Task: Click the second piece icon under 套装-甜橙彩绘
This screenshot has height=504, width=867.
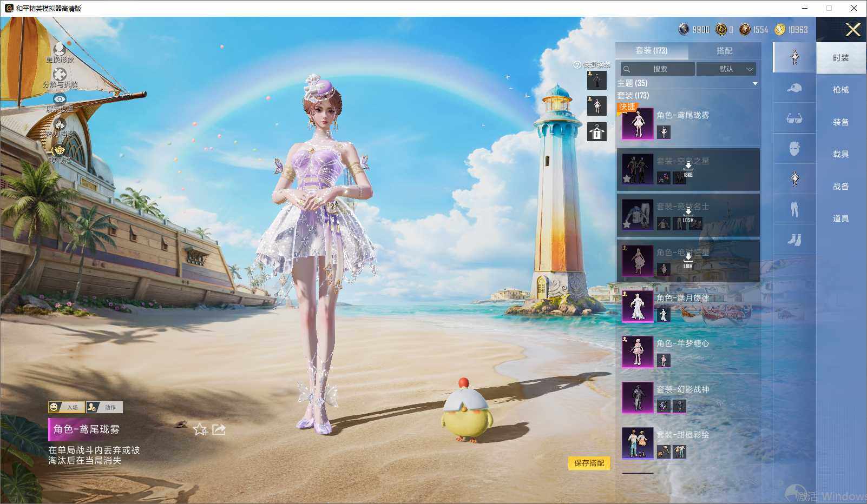Action: [679, 451]
